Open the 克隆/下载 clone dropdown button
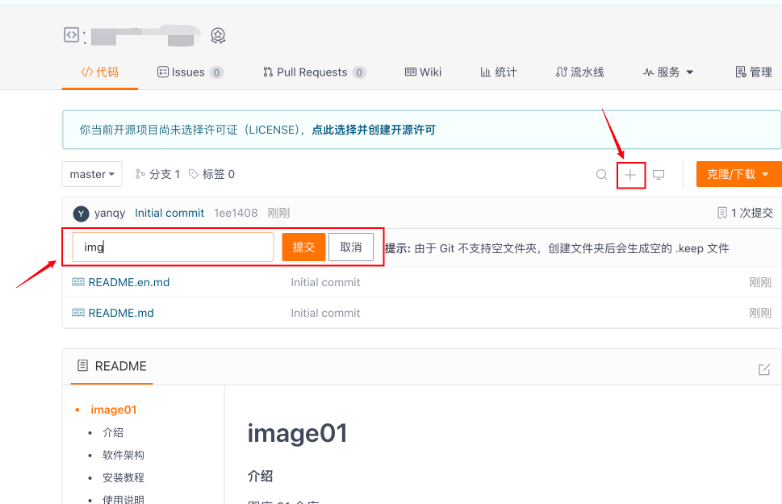 click(738, 174)
